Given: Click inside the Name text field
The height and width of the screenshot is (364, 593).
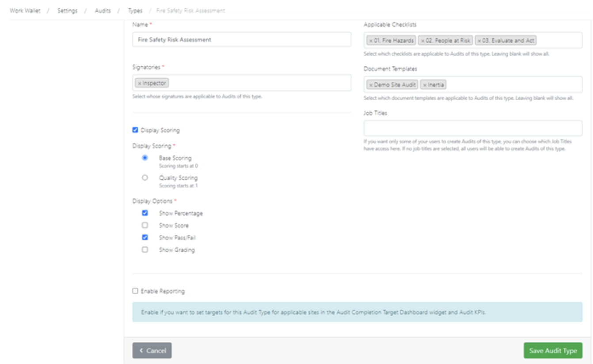Looking at the screenshot, I should coord(241,40).
